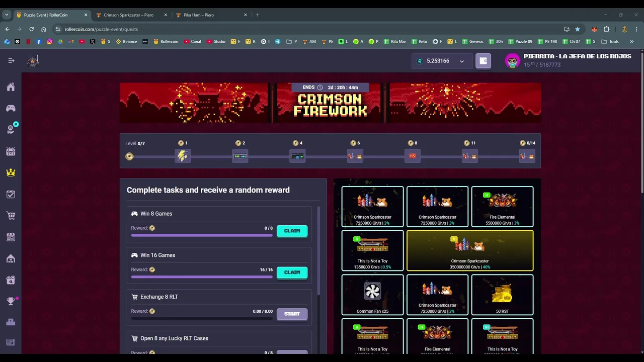Select level 6 reward icon on progress track
The height and width of the screenshot is (362, 644).
355,156
